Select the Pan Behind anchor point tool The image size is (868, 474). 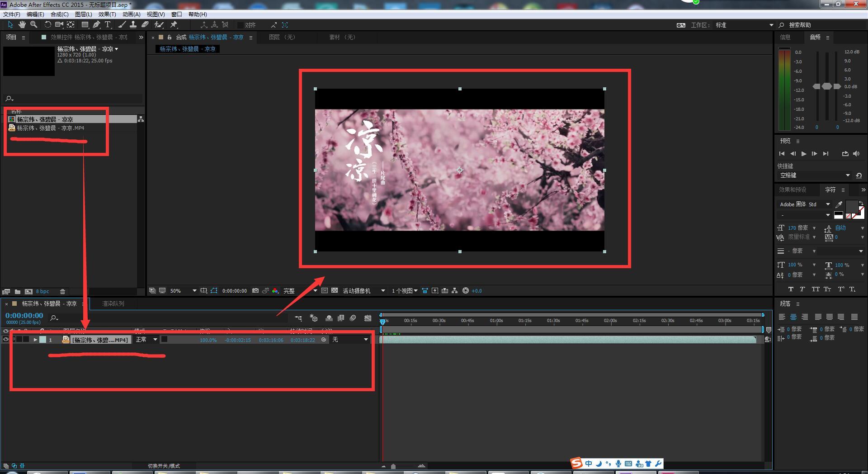pos(71,25)
